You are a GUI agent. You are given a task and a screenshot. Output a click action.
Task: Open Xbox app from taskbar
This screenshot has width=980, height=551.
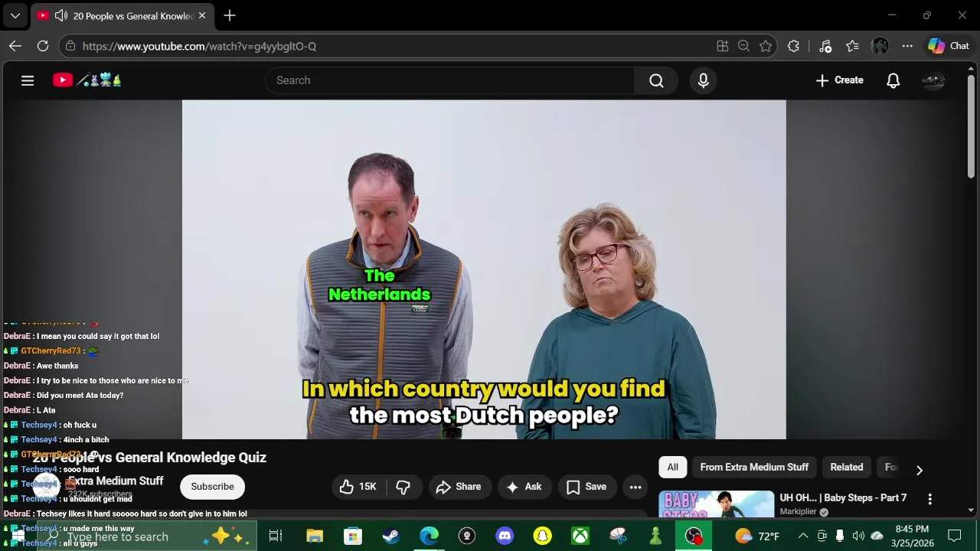(580, 536)
